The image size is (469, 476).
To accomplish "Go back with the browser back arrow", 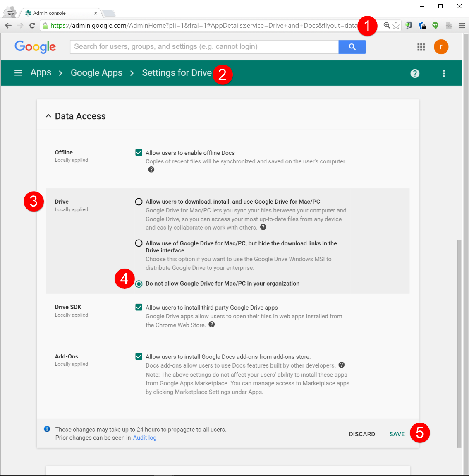I will 8,26.
